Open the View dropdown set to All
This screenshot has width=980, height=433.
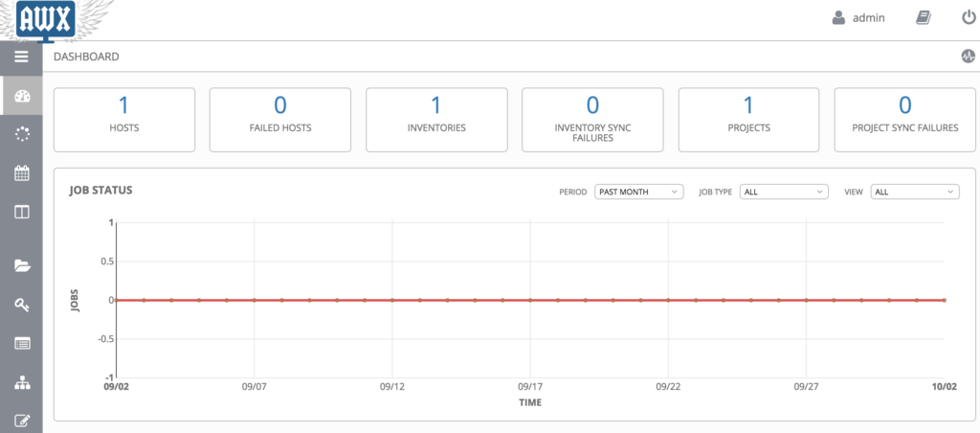[914, 192]
